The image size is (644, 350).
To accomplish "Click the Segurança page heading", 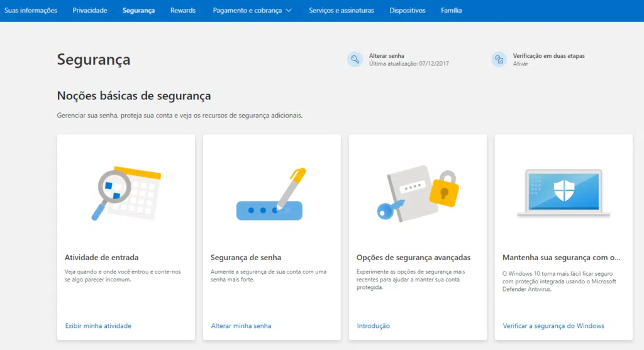I will coord(94,60).
